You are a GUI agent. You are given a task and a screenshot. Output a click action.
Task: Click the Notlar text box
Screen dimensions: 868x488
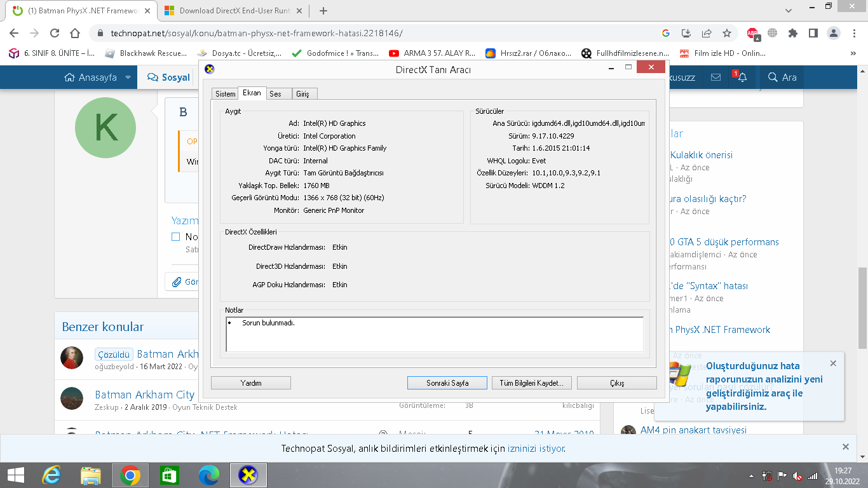[435, 334]
